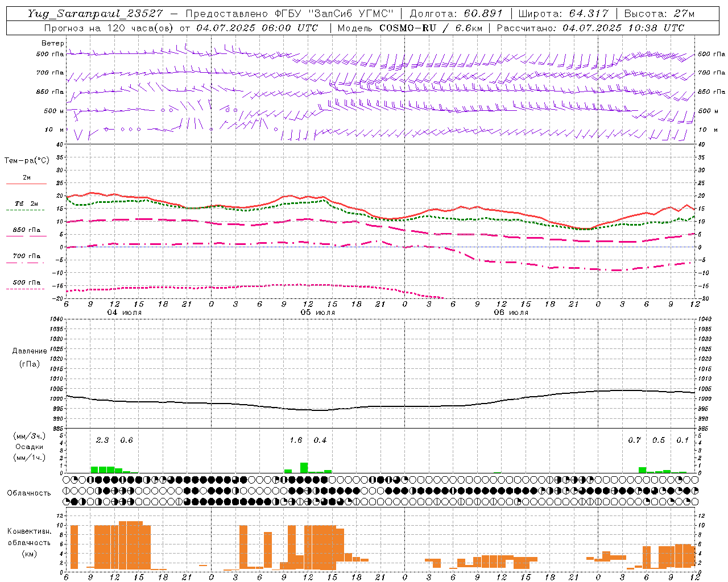The width and height of the screenshot is (728, 582).
Task: Click the '06 июля' date label
Action: pyautogui.click(x=511, y=313)
